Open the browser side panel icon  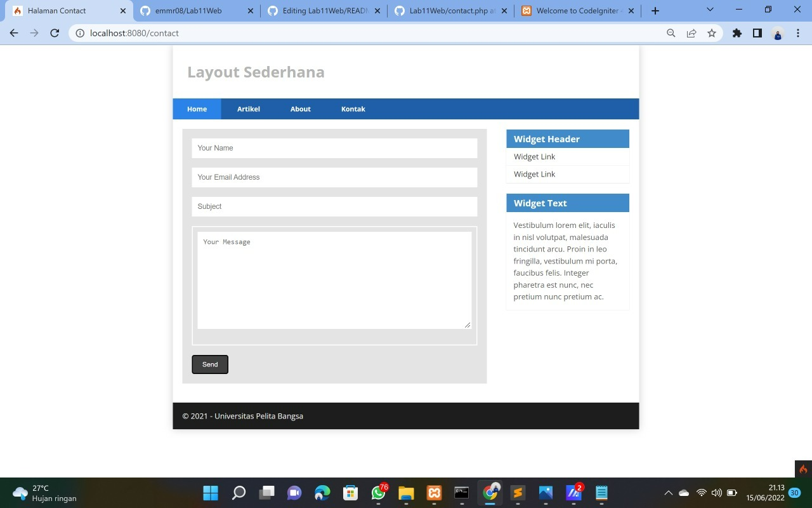(x=757, y=33)
